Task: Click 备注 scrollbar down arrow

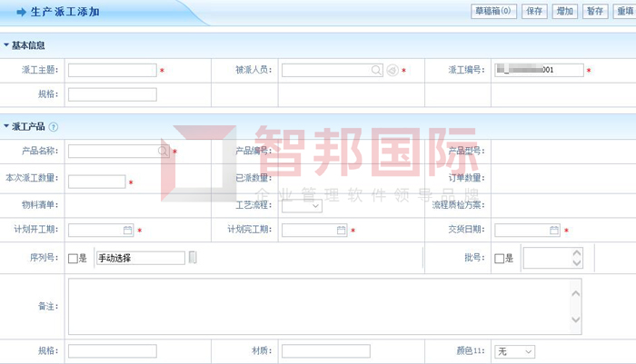Action: [x=575, y=320]
